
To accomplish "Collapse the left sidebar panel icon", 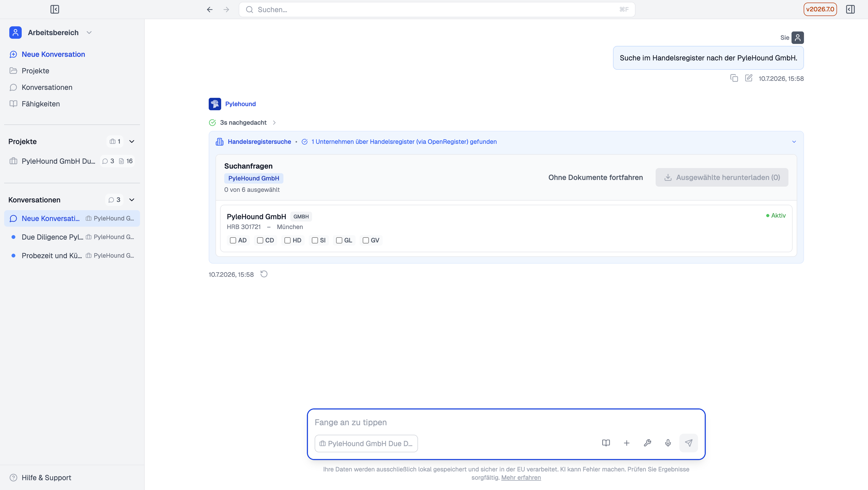I will [x=54, y=9].
